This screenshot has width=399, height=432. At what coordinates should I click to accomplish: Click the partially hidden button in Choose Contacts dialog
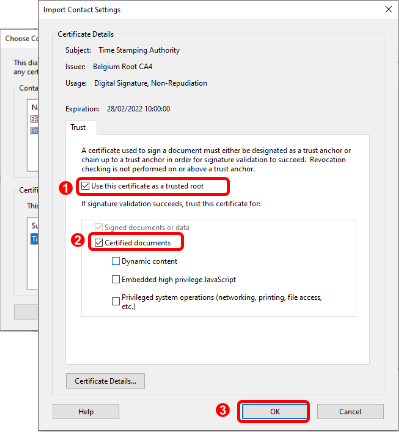pyautogui.click(x=26, y=312)
